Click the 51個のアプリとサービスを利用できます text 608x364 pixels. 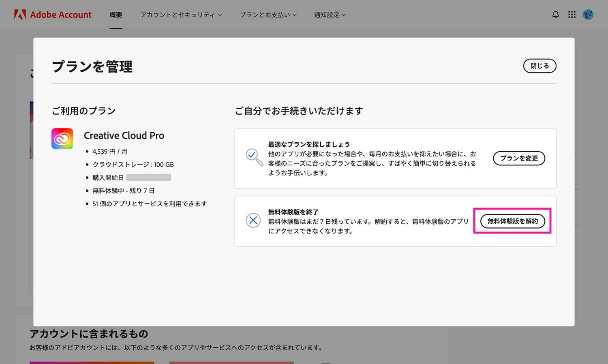click(x=150, y=203)
